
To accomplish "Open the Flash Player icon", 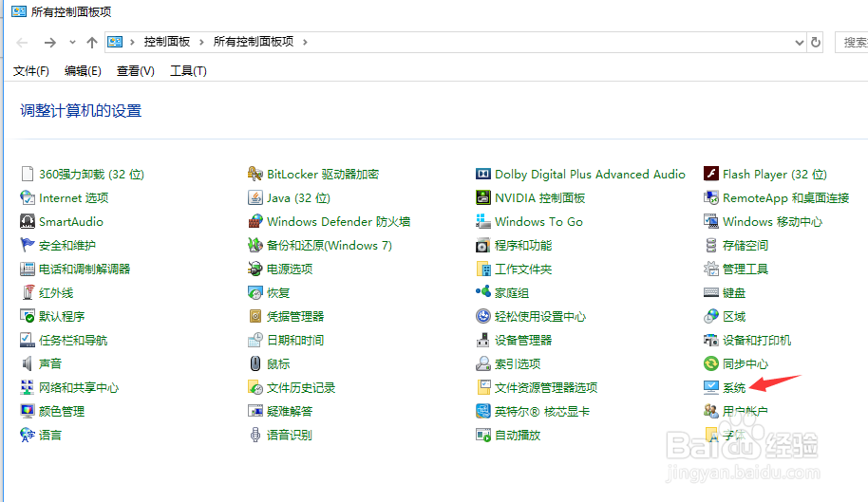I will point(711,175).
